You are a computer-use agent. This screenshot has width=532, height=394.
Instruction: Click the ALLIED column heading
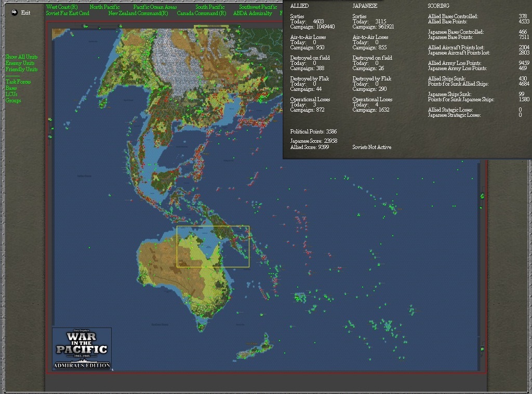(x=299, y=6)
